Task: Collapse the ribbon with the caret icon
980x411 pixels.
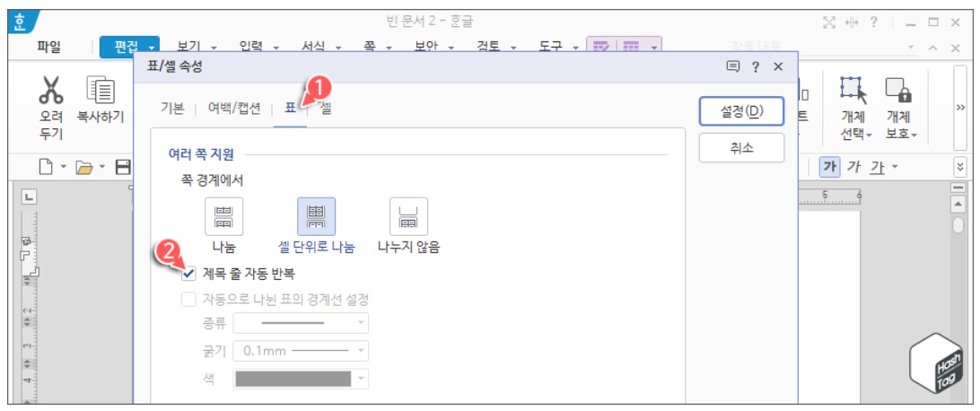Action: pyautogui.click(x=933, y=48)
